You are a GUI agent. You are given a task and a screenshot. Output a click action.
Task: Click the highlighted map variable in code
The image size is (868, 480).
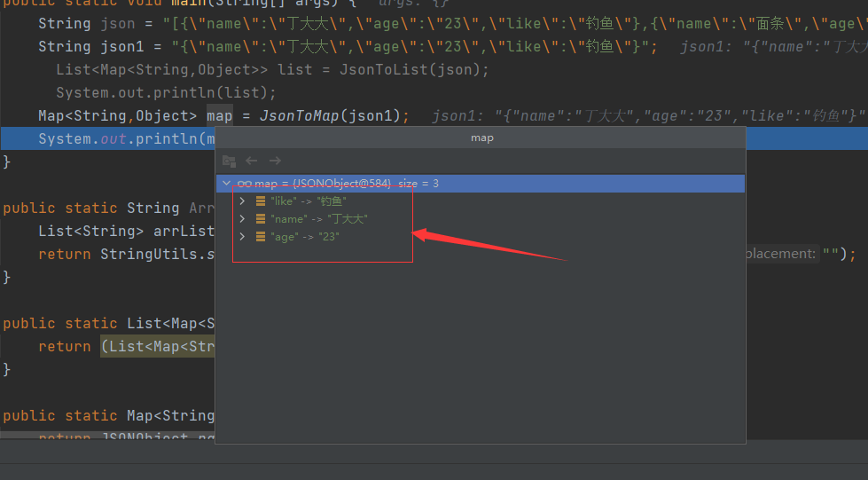(220, 116)
